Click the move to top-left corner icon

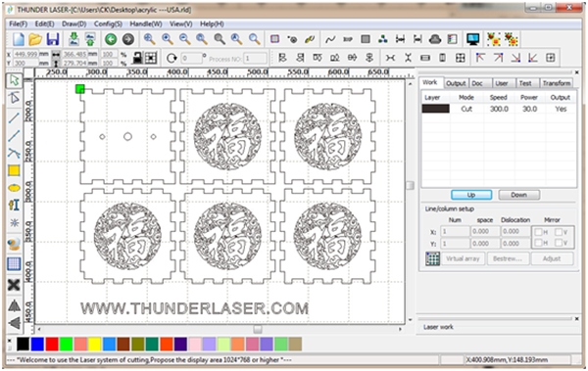click(480, 58)
